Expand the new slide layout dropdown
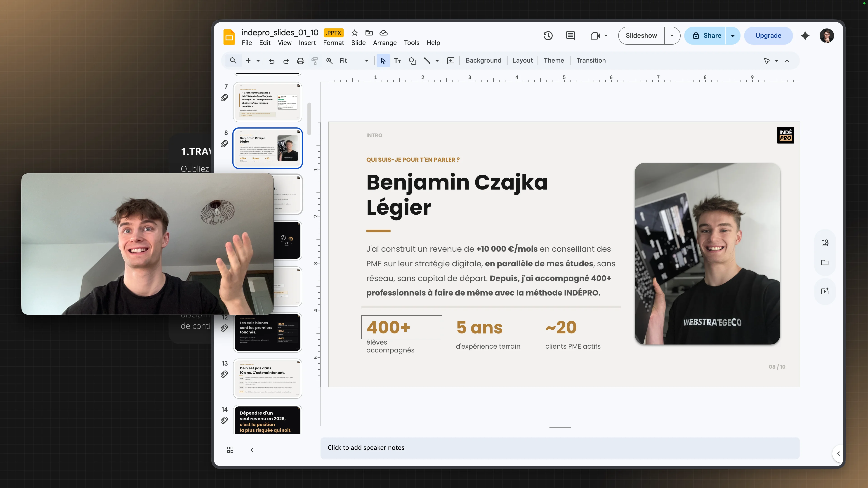The image size is (868, 488). pos(258,61)
